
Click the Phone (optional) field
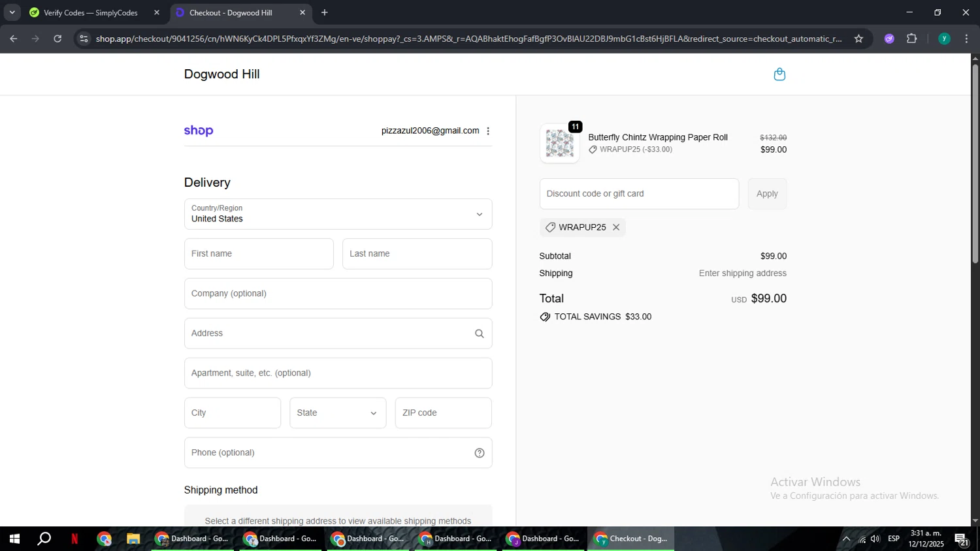pos(338,453)
